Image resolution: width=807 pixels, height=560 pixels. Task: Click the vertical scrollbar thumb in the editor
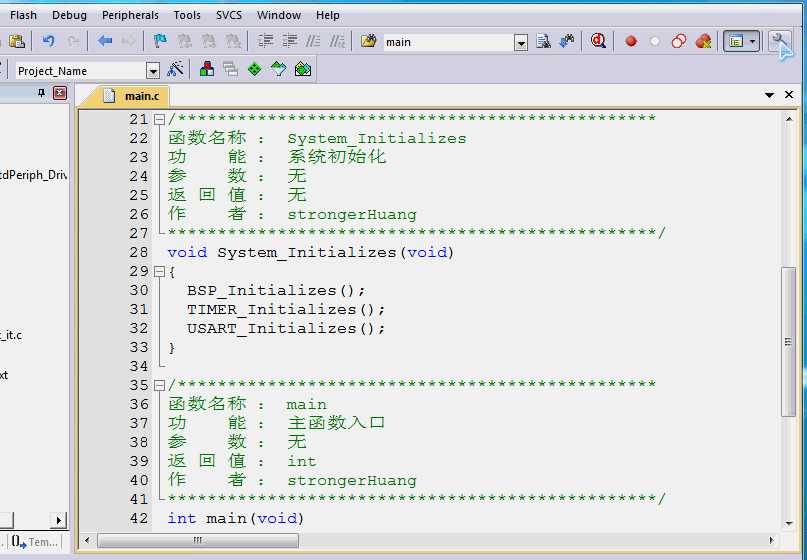coord(788,342)
